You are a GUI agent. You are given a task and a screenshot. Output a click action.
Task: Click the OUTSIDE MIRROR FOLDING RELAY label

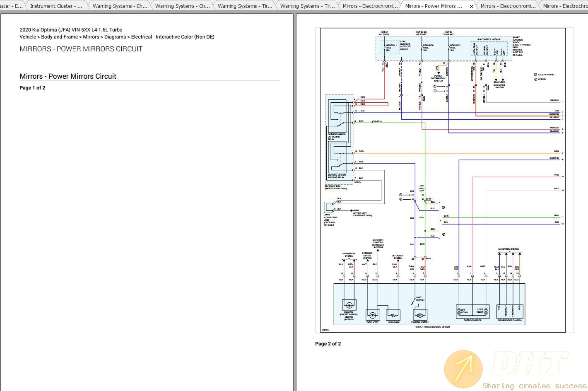click(337, 176)
